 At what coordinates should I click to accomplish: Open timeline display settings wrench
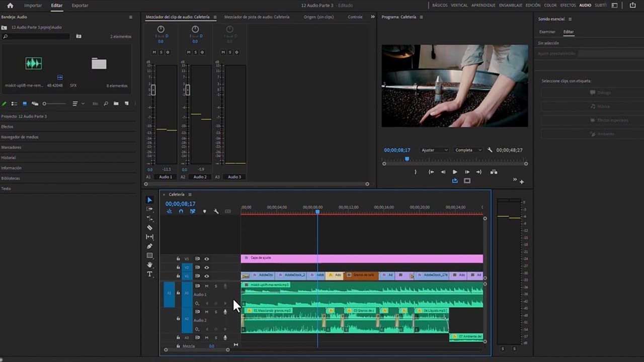pos(216,212)
